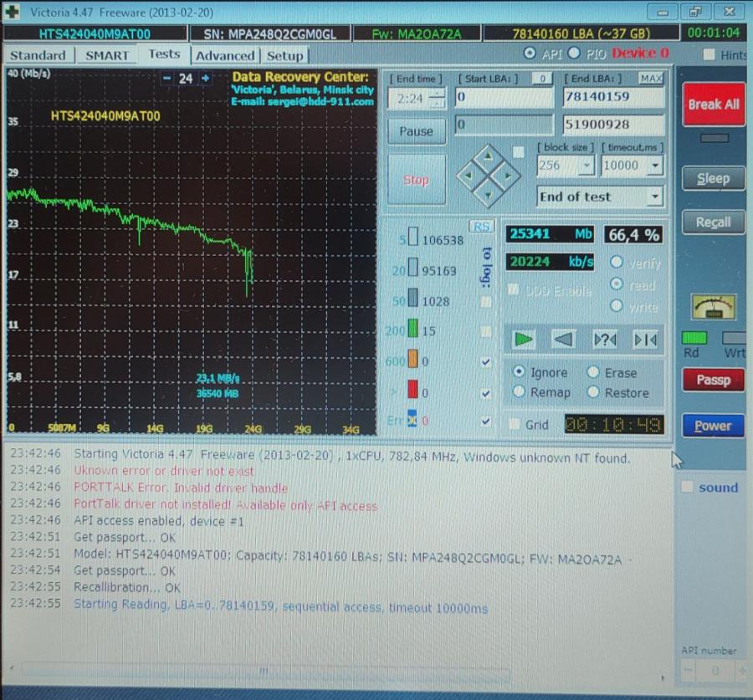This screenshot has width=753, height=700.
Task: Click the Pause button
Action: pos(416,131)
